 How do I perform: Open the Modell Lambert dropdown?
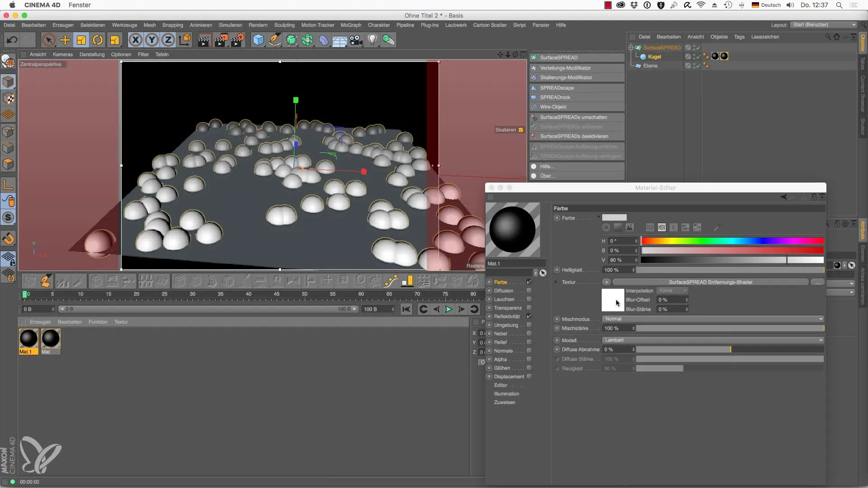pos(713,340)
